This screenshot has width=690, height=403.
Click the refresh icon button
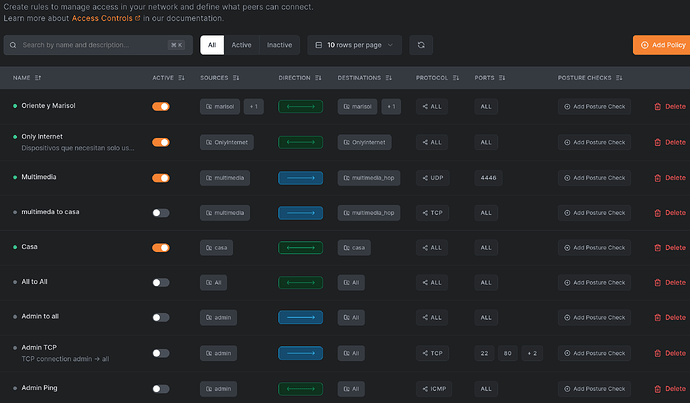[421, 45]
